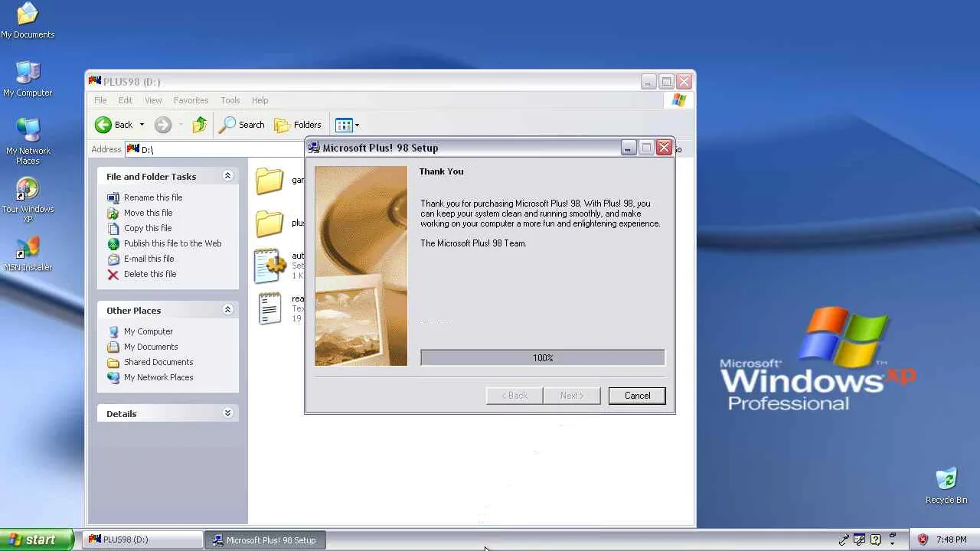The height and width of the screenshot is (551, 980).
Task: Open the Search pane in Explorer
Action: (242, 125)
